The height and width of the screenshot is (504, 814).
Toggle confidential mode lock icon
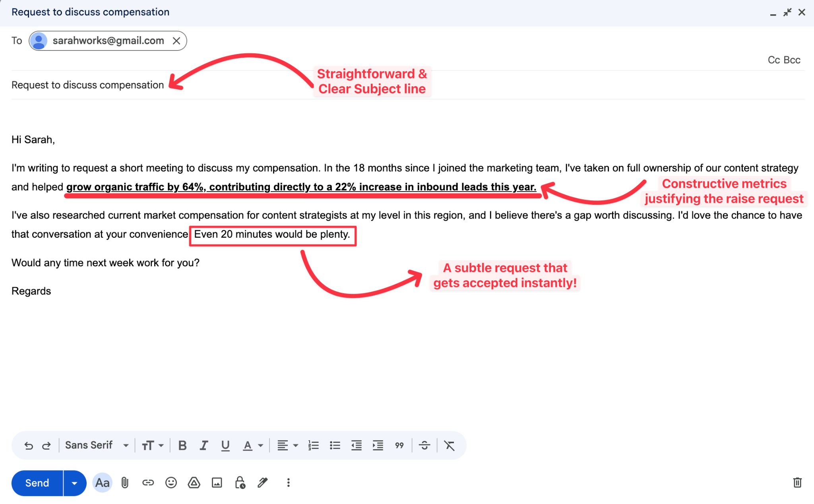240,483
